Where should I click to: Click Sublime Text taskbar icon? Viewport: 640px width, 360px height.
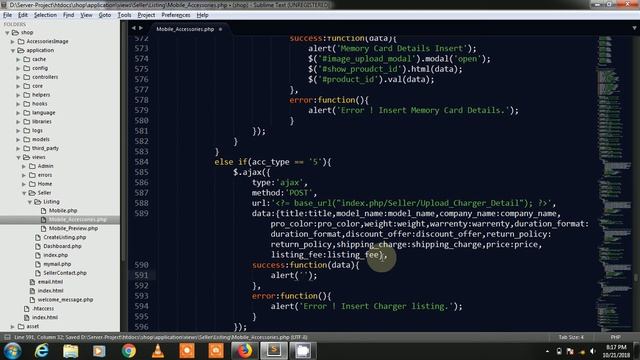pos(274,351)
